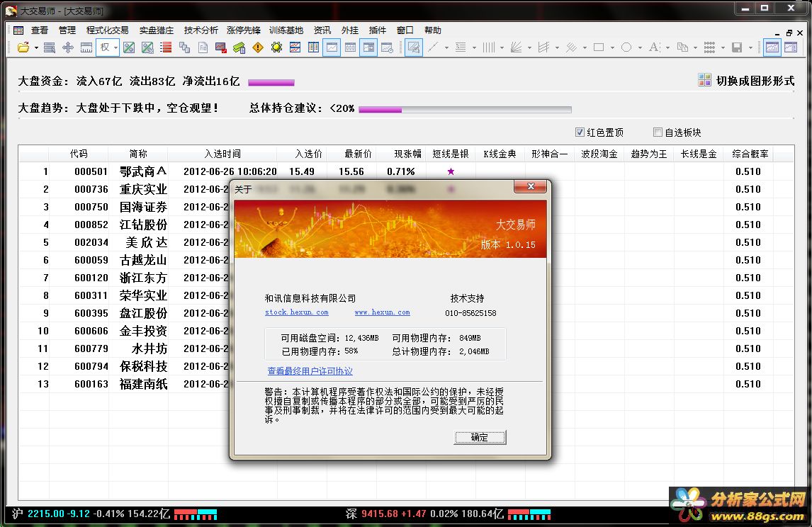Enable the 自选板块 checkbox
Image resolution: width=812 pixels, height=527 pixels.
click(658, 132)
